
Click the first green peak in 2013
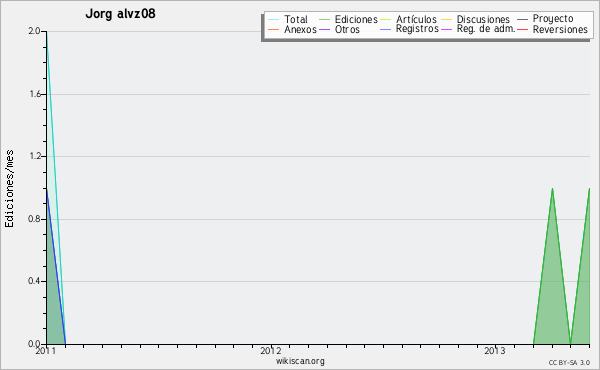coord(552,189)
